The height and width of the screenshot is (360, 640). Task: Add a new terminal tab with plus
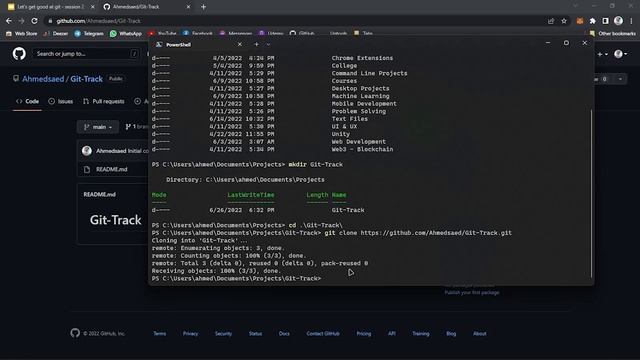[x=256, y=44]
